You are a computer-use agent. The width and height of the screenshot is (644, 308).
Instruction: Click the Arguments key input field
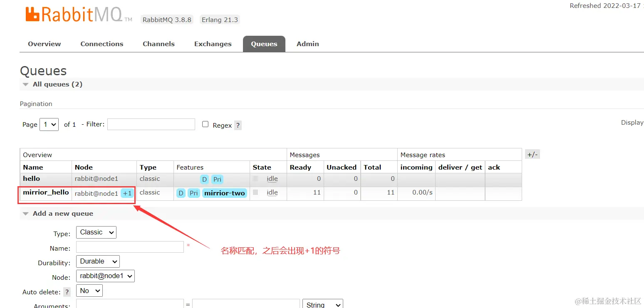click(x=130, y=304)
